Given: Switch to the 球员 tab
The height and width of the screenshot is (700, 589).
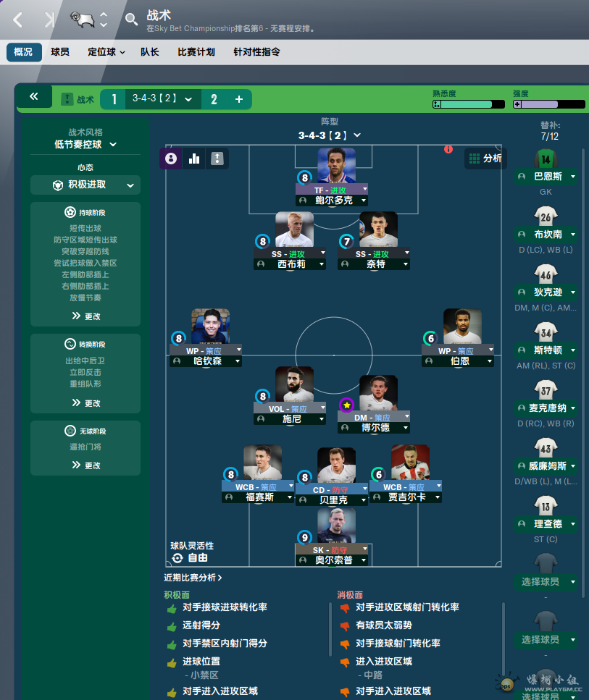Looking at the screenshot, I should 60,52.
